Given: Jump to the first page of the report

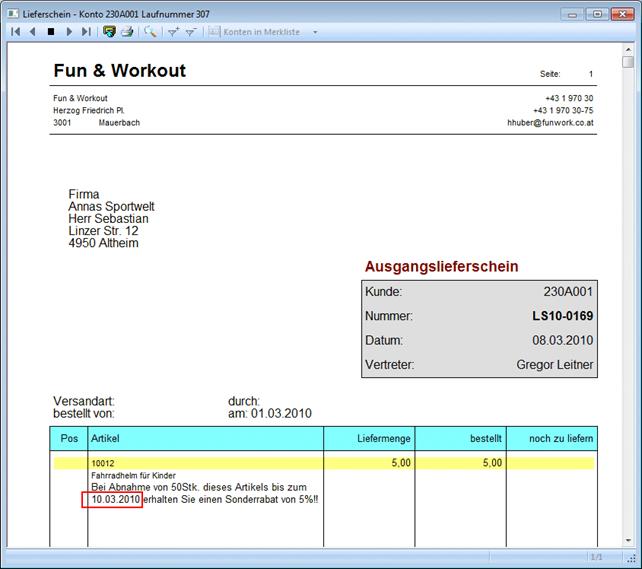Looking at the screenshot, I should [x=15, y=32].
